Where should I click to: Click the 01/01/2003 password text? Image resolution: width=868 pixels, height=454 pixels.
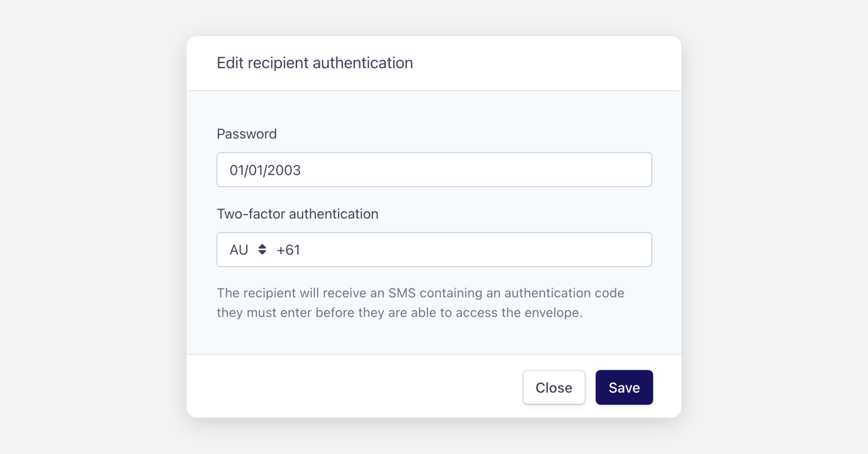[265, 170]
